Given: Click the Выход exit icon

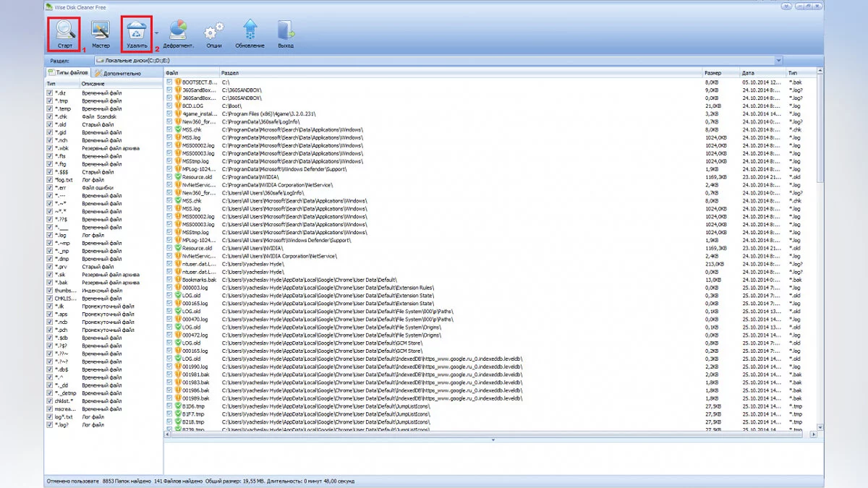Looking at the screenshot, I should 286,30.
